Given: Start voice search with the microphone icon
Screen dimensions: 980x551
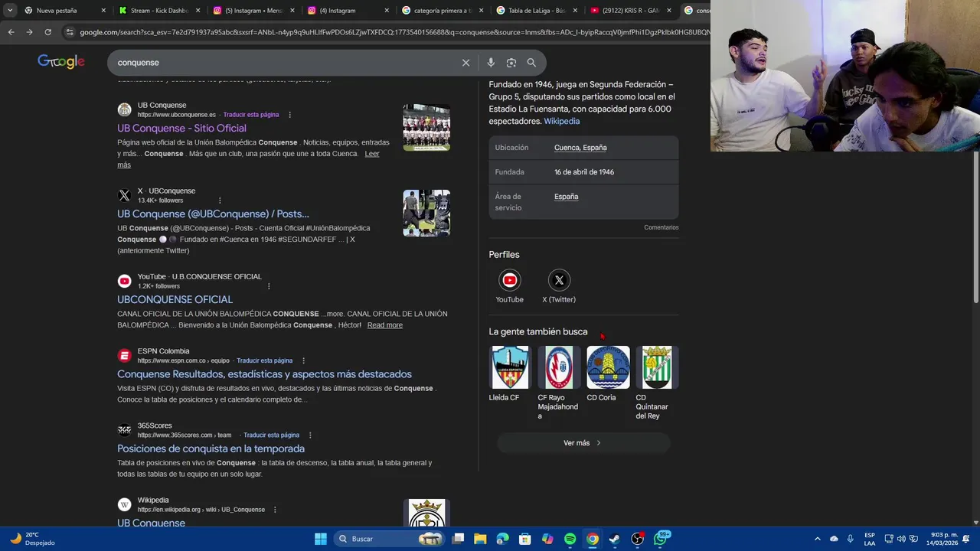Looking at the screenshot, I should tap(491, 63).
